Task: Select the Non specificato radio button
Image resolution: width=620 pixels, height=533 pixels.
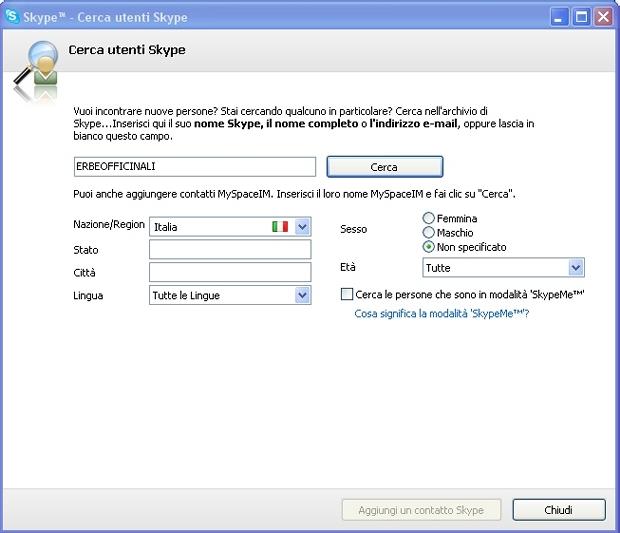Action: (428, 247)
